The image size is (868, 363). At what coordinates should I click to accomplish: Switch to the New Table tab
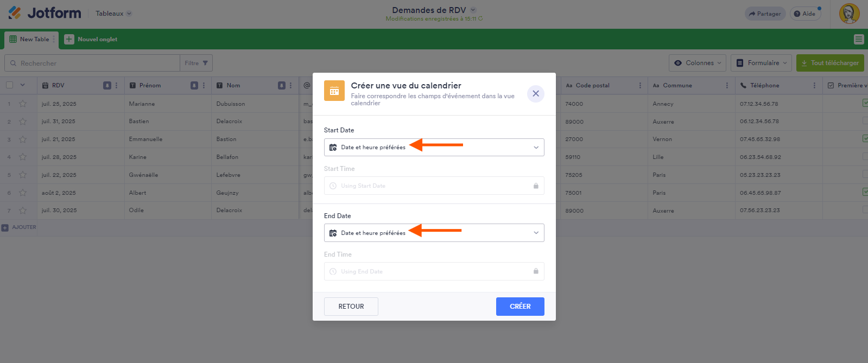point(30,39)
